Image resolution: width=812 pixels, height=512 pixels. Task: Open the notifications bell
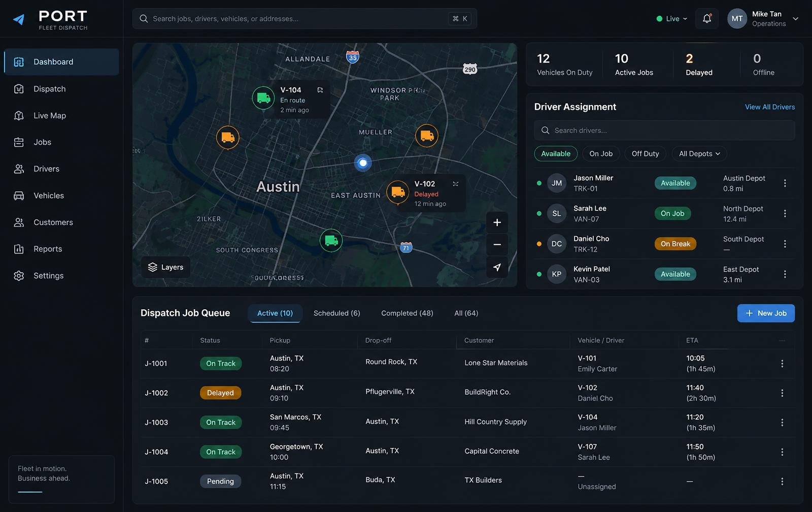pyautogui.click(x=706, y=19)
